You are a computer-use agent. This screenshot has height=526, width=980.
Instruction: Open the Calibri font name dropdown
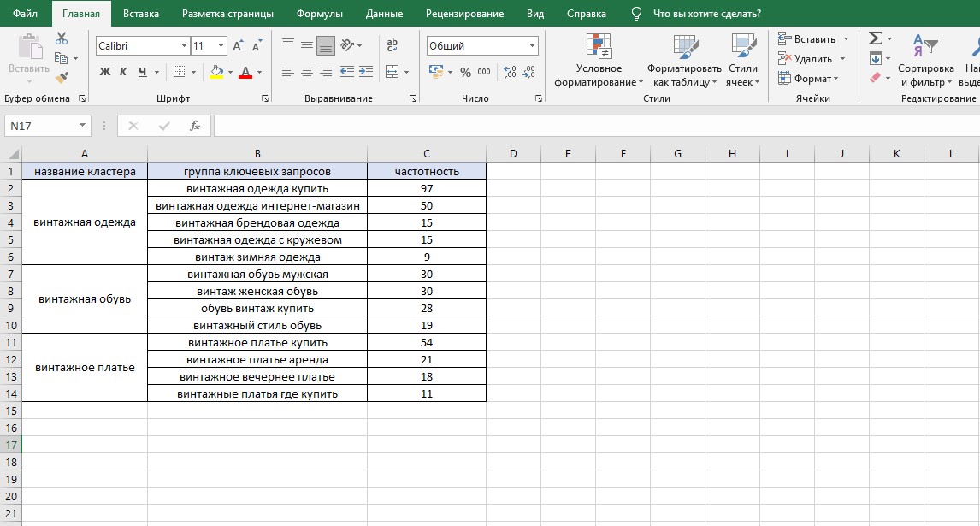pyautogui.click(x=185, y=45)
